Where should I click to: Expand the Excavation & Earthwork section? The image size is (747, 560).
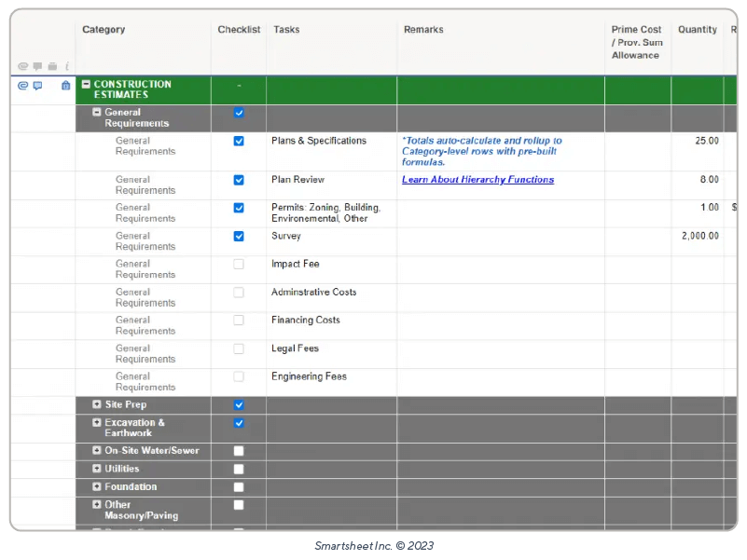tap(97, 423)
